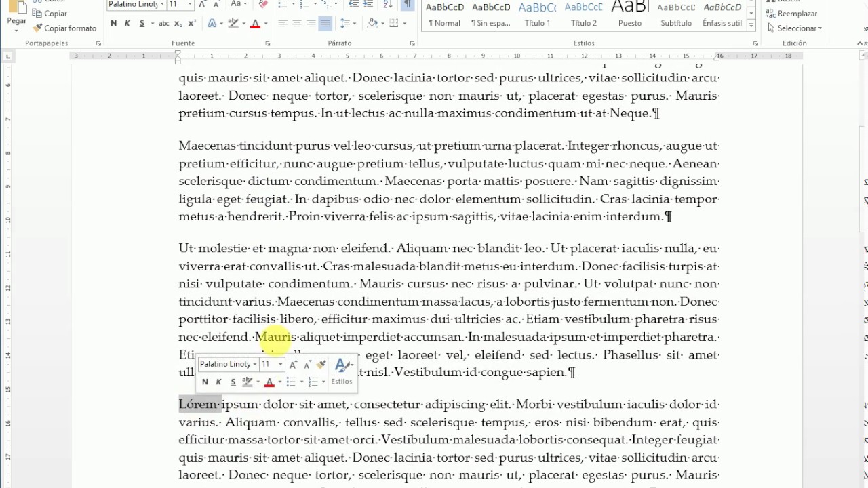Image resolution: width=868 pixels, height=488 pixels.
Task: Toggle strikethrough (abc) in the ribbon
Action: tap(163, 24)
